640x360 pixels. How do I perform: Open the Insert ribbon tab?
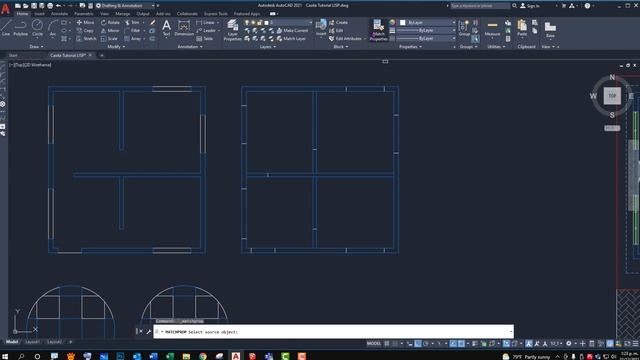coord(40,13)
